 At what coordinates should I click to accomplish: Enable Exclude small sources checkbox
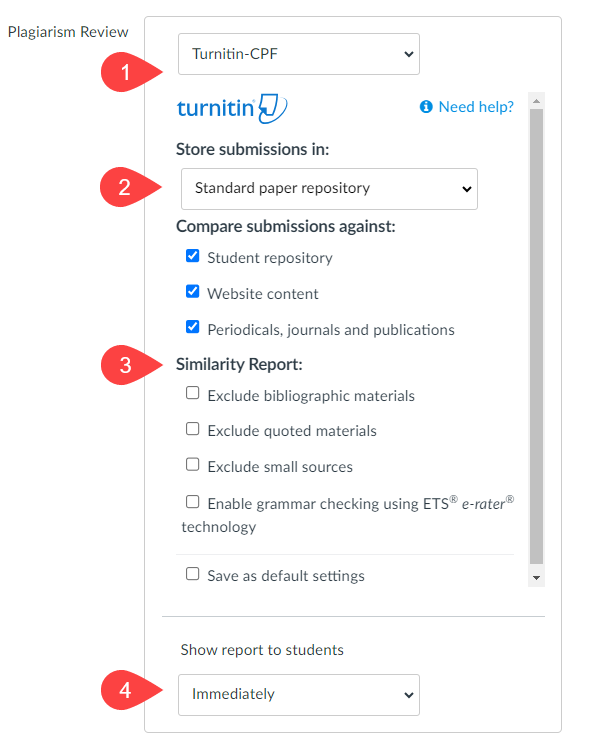tap(192, 465)
